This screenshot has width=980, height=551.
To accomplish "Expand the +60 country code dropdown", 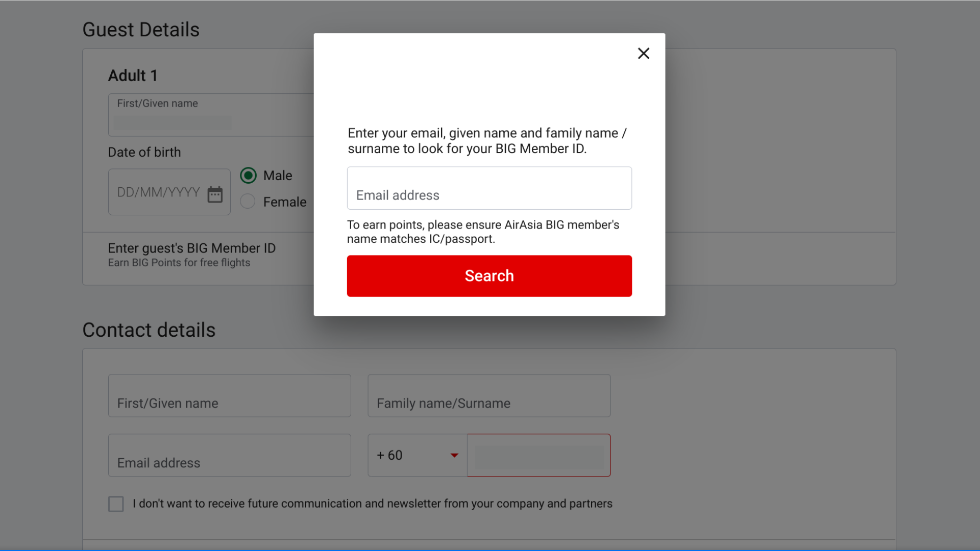I will click(454, 455).
